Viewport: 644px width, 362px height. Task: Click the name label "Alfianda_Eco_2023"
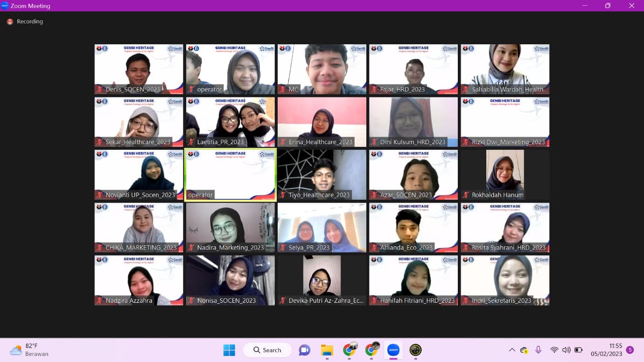pyautogui.click(x=406, y=248)
